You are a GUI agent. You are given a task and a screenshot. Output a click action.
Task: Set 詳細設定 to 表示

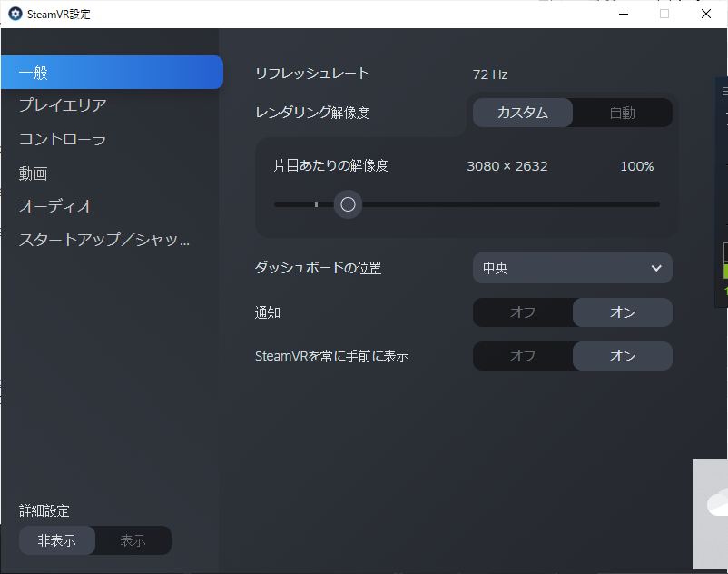133,540
